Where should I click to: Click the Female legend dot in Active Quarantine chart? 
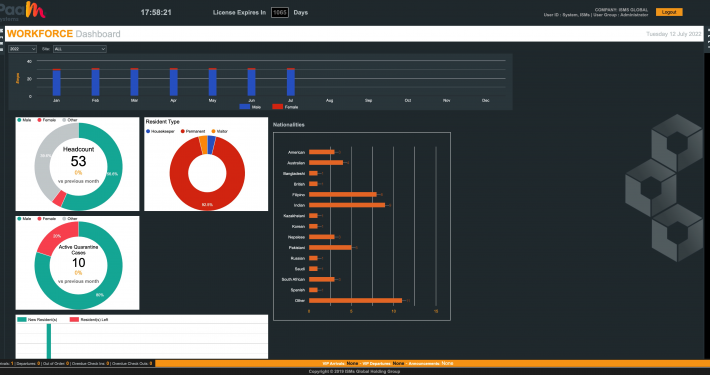(x=39, y=219)
